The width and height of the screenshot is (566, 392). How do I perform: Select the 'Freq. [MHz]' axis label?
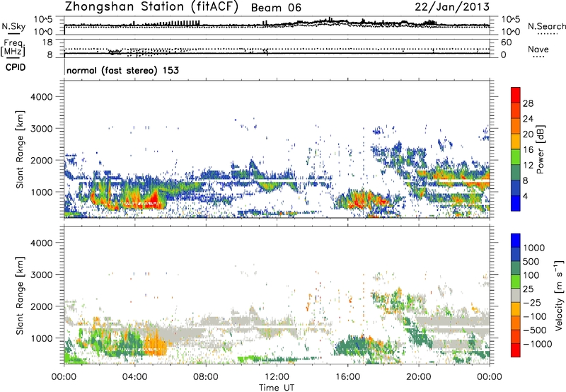(x=13, y=48)
